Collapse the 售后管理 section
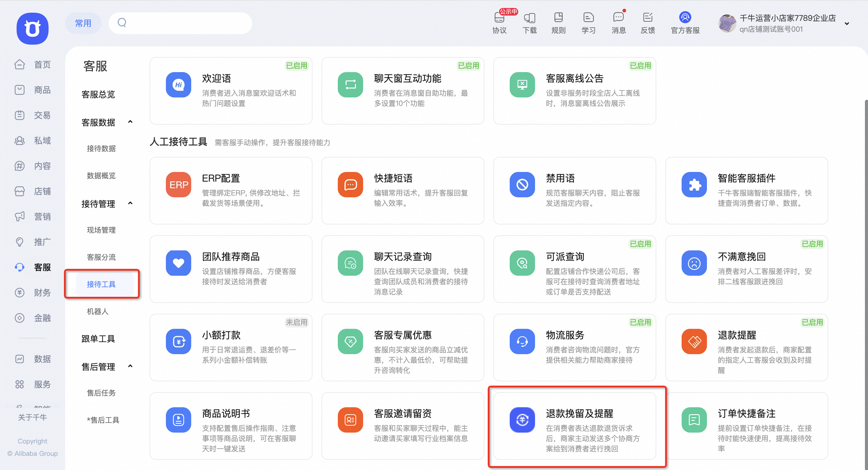Viewport: 868px width, 470px height. click(131, 366)
